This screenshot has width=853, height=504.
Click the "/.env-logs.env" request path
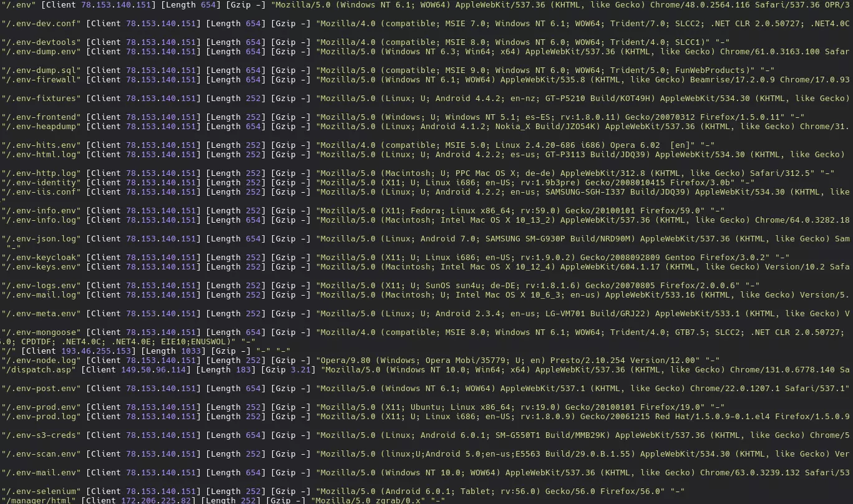pos(41,286)
